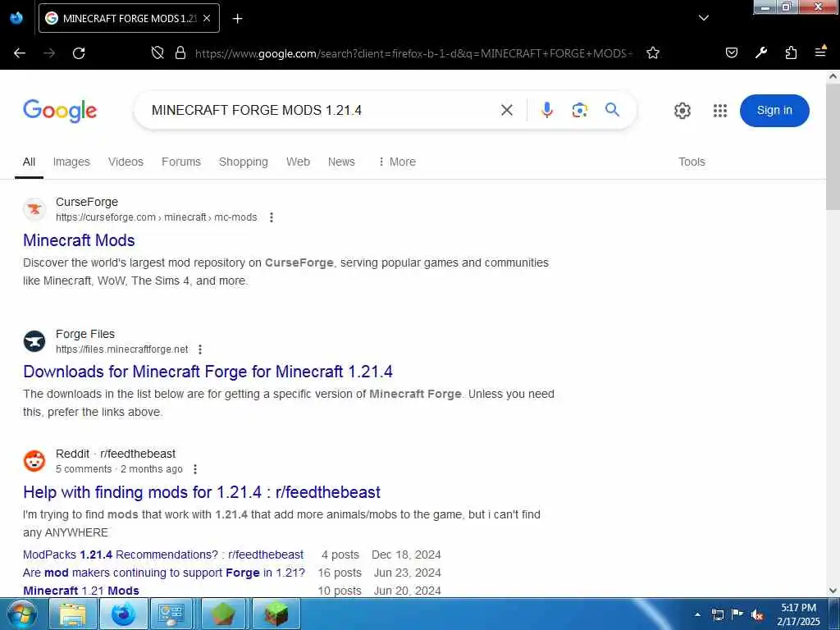
Task: Open Are mod makers continuing to support Forge link
Action: [164, 573]
